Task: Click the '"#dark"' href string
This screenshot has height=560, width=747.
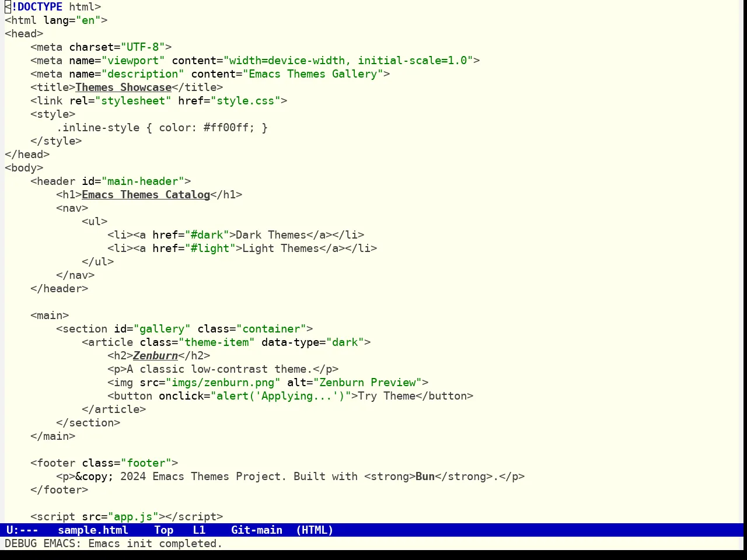Action: (x=207, y=235)
